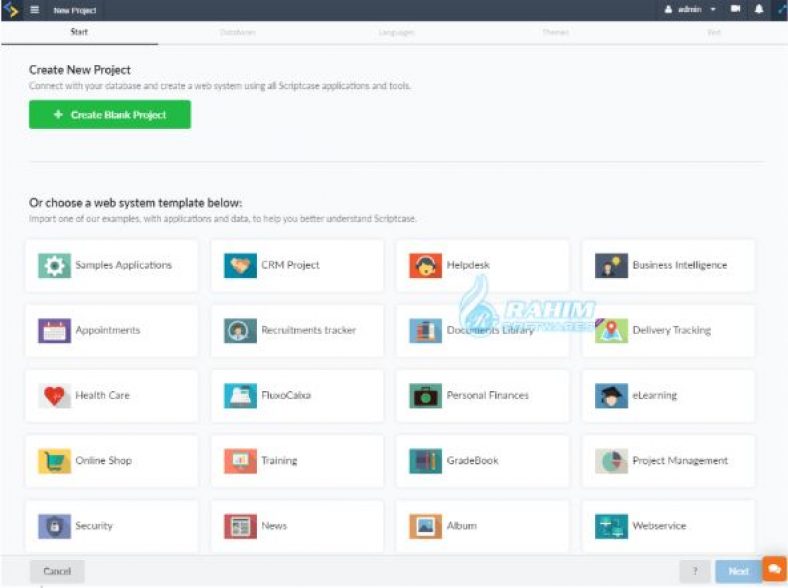Select the Webservice network icon
The image size is (788, 588).
point(611,526)
